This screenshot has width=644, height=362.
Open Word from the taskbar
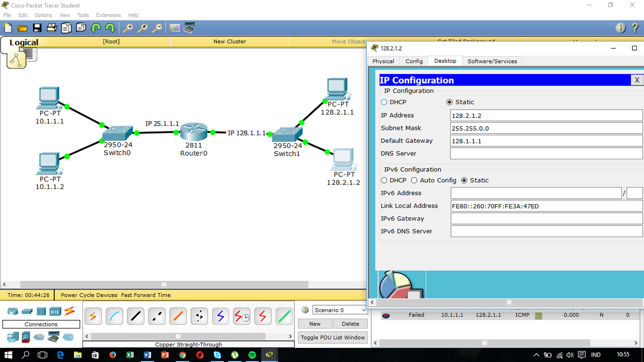(x=147, y=355)
